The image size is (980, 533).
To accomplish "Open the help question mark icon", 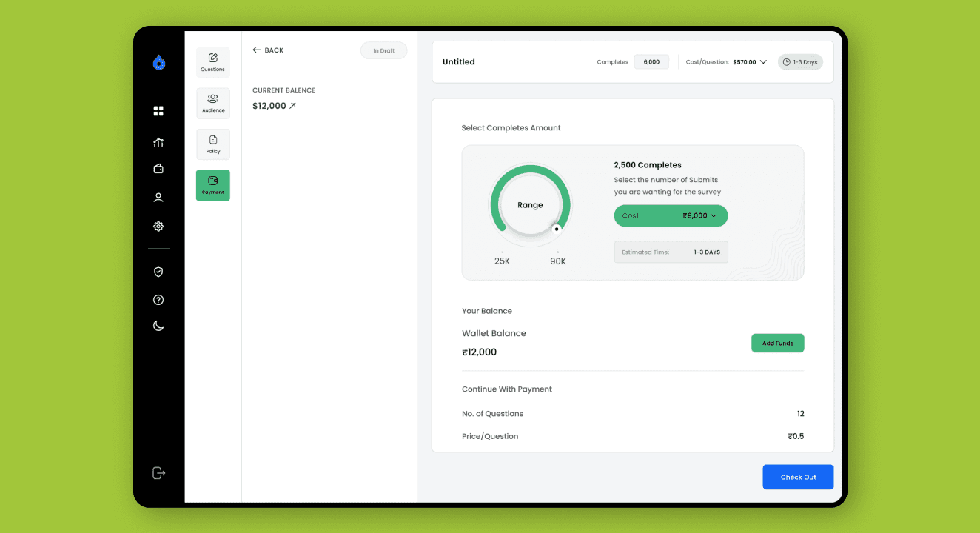I will 158,300.
